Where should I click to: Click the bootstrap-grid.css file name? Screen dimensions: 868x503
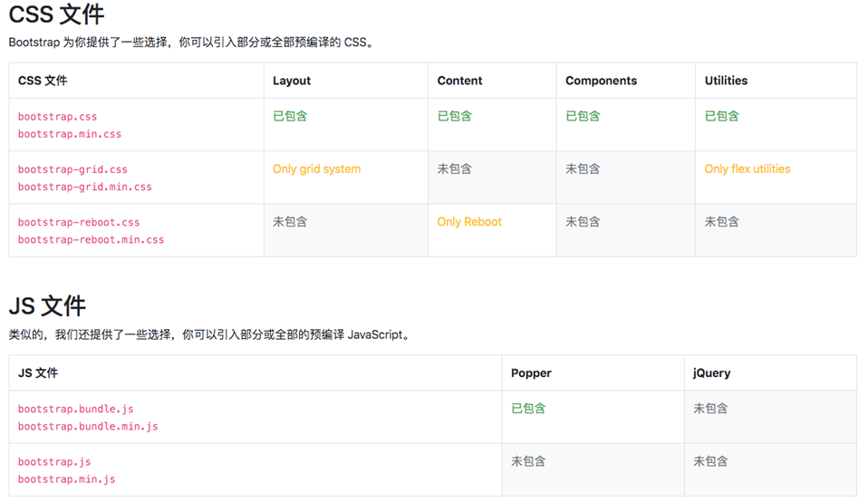pyautogui.click(x=72, y=169)
